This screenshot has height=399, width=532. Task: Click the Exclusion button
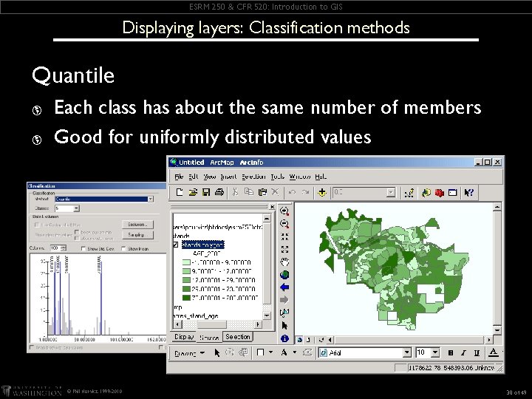coord(137,225)
